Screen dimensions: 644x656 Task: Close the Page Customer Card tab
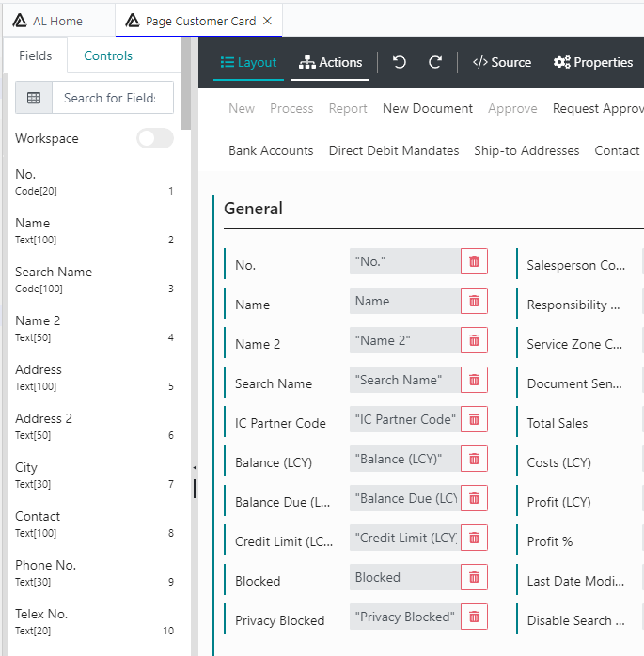tap(267, 21)
